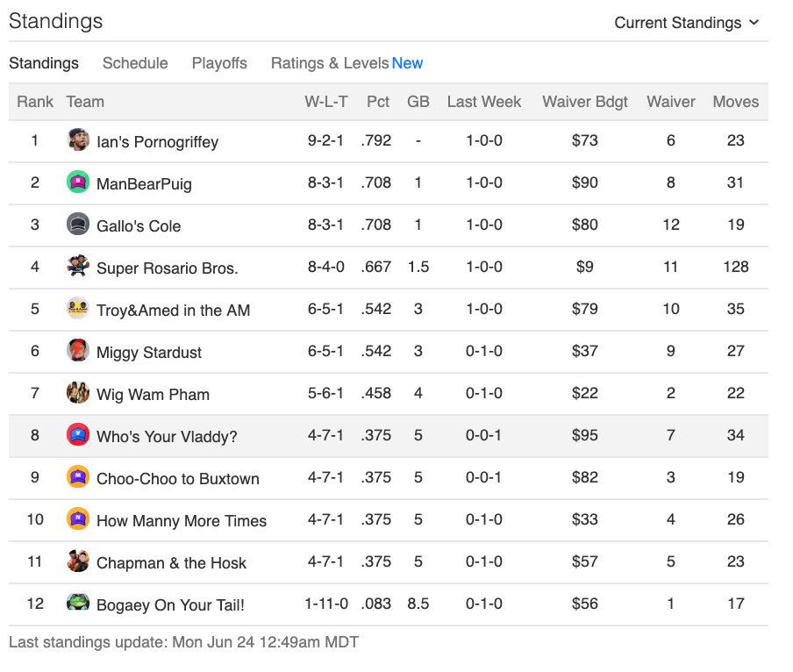Click Miggy Stardust team avatar
This screenshot has height=672, width=793.
(x=78, y=350)
